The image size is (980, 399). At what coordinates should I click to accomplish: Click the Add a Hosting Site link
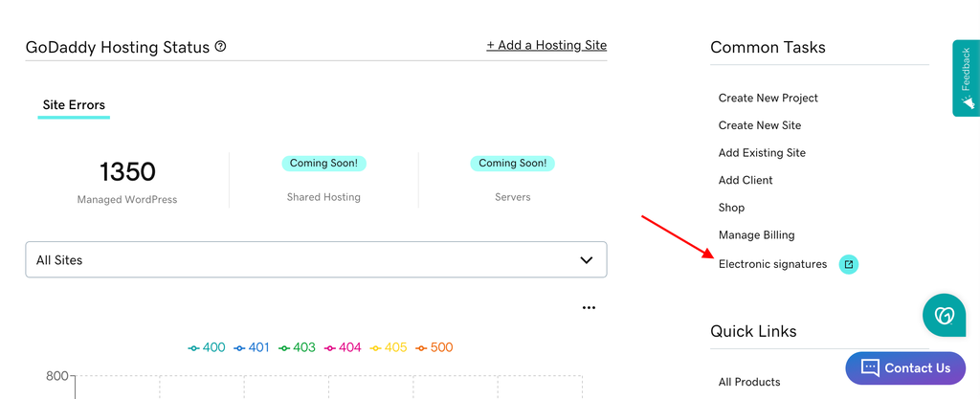546,45
